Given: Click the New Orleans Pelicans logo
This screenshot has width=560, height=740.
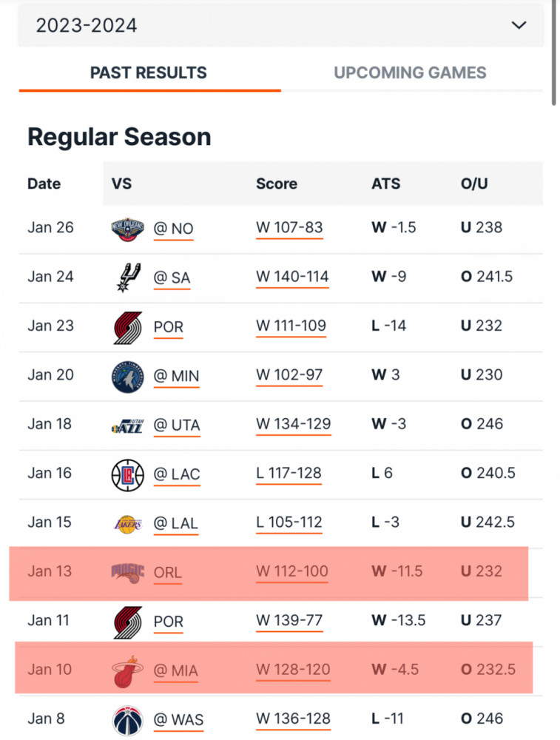Looking at the screenshot, I should [127, 229].
